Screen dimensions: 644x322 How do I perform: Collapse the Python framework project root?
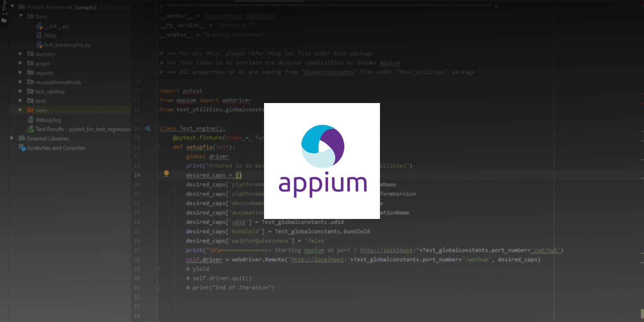pyautogui.click(x=12, y=7)
